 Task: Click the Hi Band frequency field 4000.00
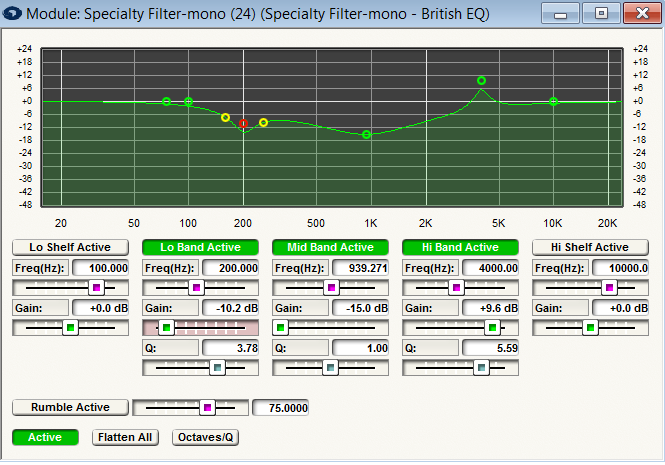[490, 268]
